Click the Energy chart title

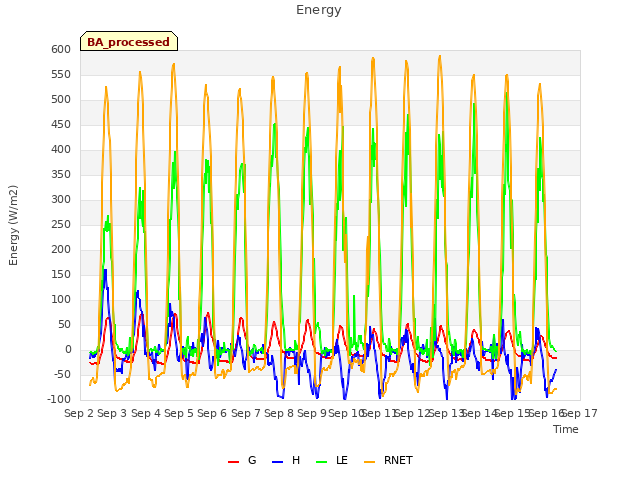[319, 10]
